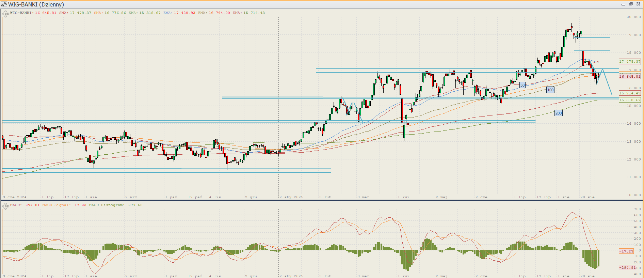Click the 15 714.43 price axis tag
This screenshot has width=644, height=278.
point(630,93)
